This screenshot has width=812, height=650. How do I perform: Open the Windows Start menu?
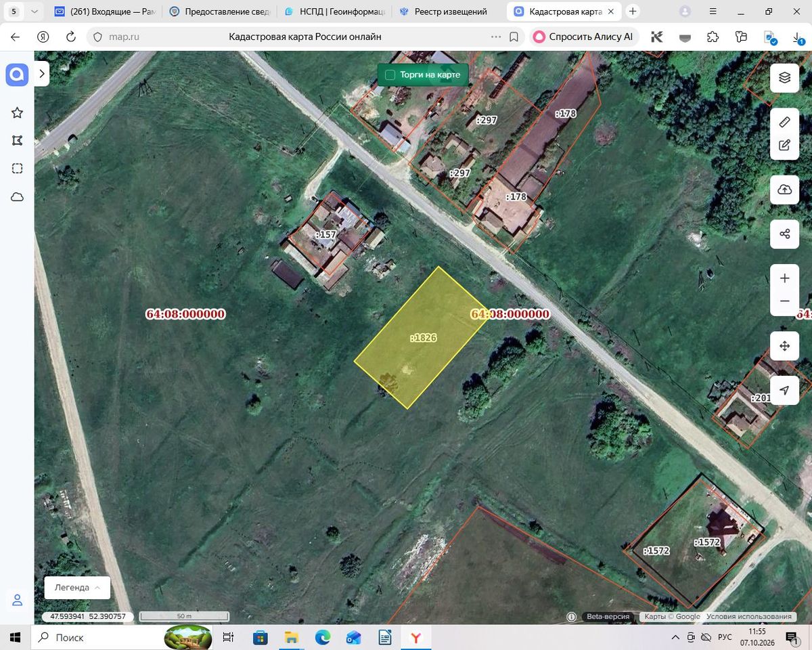pyautogui.click(x=16, y=638)
